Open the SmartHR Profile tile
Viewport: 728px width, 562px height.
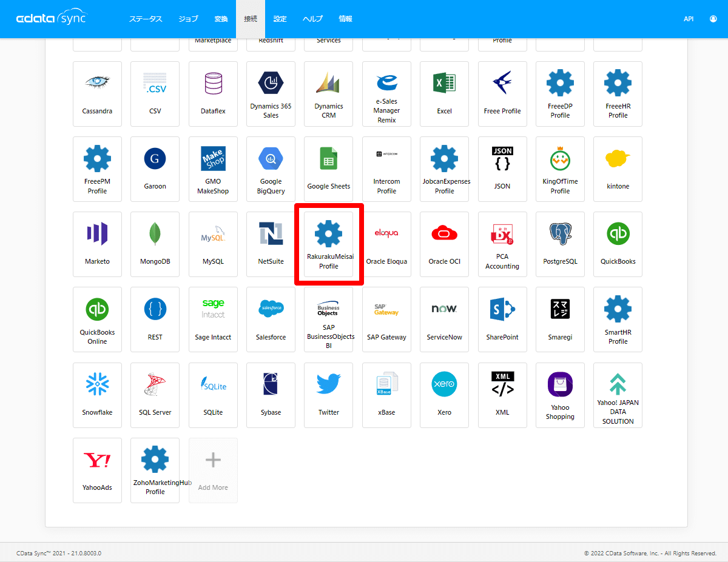[x=618, y=319]
